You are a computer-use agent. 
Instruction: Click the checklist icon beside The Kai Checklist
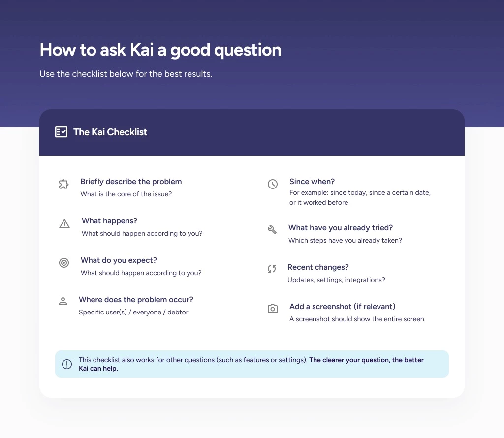coord(61,132)
